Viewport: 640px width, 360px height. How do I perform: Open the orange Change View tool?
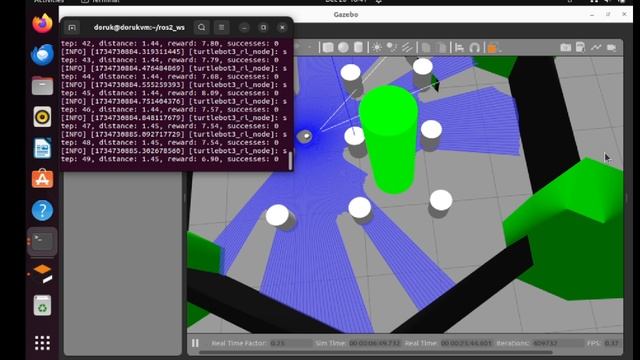[x=492, y=48]
